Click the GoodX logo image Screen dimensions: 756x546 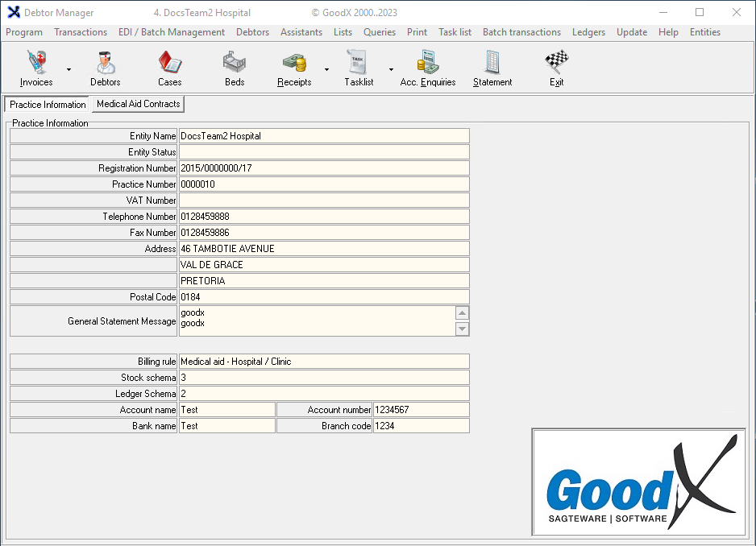pos(638,482)
